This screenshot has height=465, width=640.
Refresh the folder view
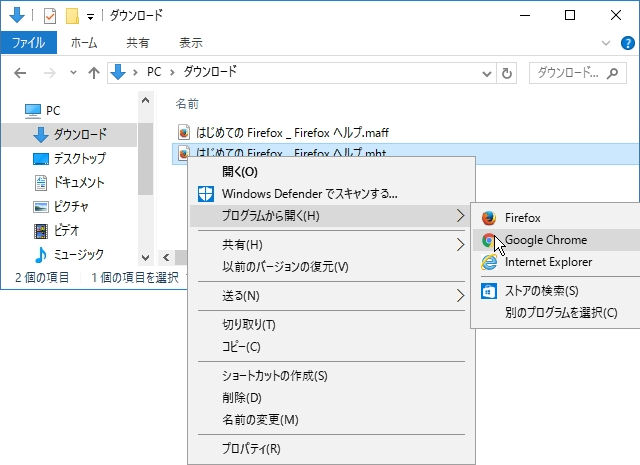point(507,73)
